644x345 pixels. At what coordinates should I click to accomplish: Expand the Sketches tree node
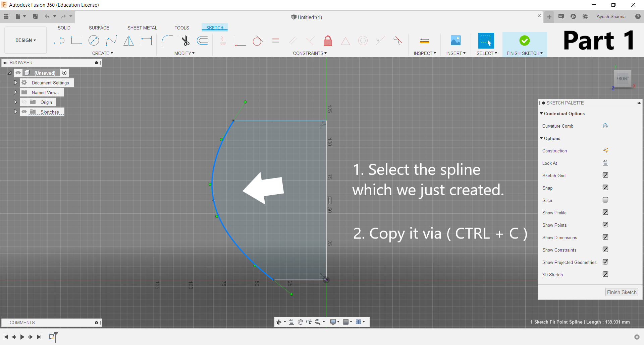[x=15, y=112]
